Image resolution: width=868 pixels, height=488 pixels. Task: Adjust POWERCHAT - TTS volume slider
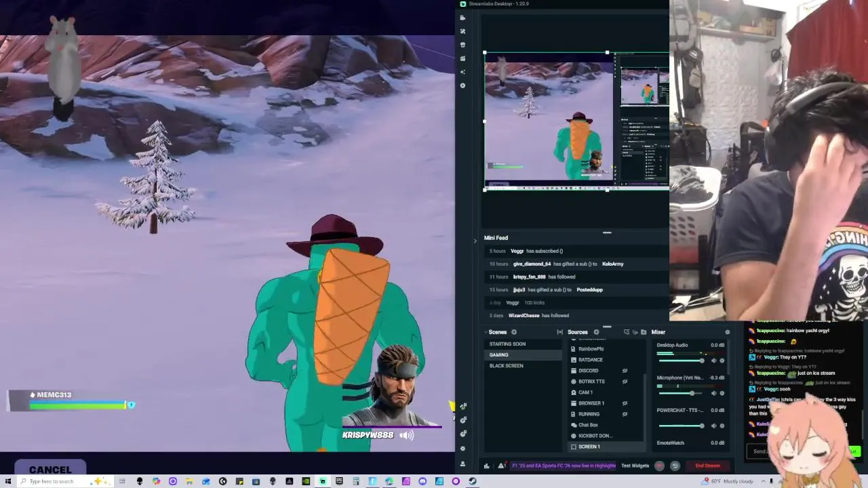click(x=682, y=426)
